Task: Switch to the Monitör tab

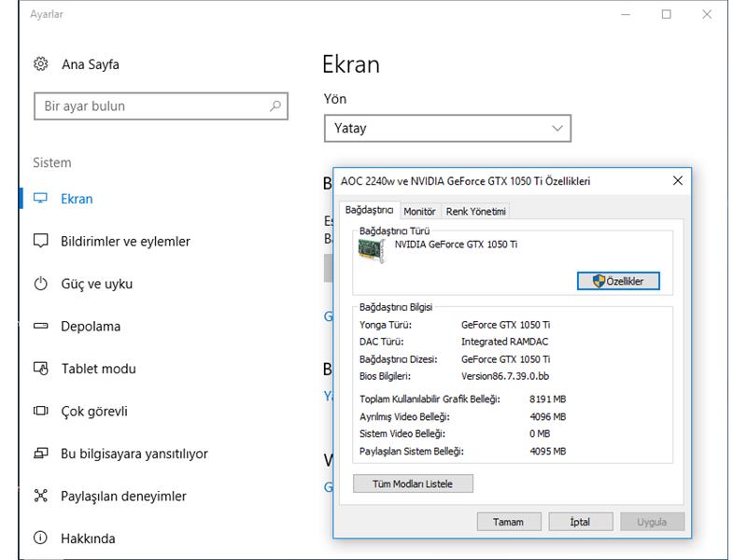Action: 419,212
